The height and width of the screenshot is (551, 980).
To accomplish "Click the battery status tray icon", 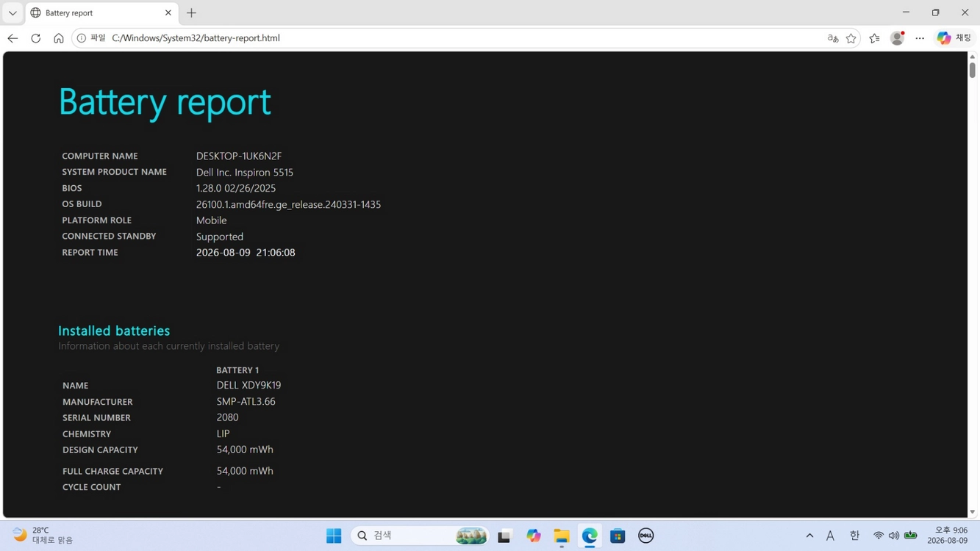I will click(911, 536).
